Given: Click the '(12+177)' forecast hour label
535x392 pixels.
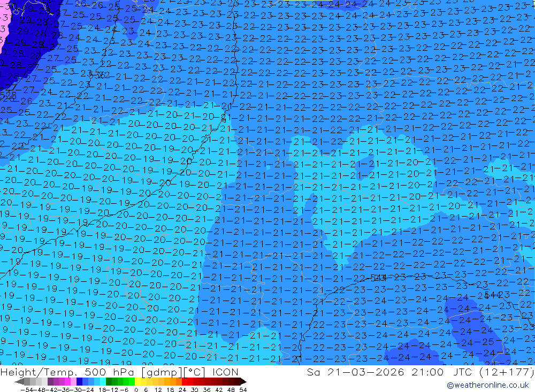Looking at the screenshot, I should coord(507,372).
